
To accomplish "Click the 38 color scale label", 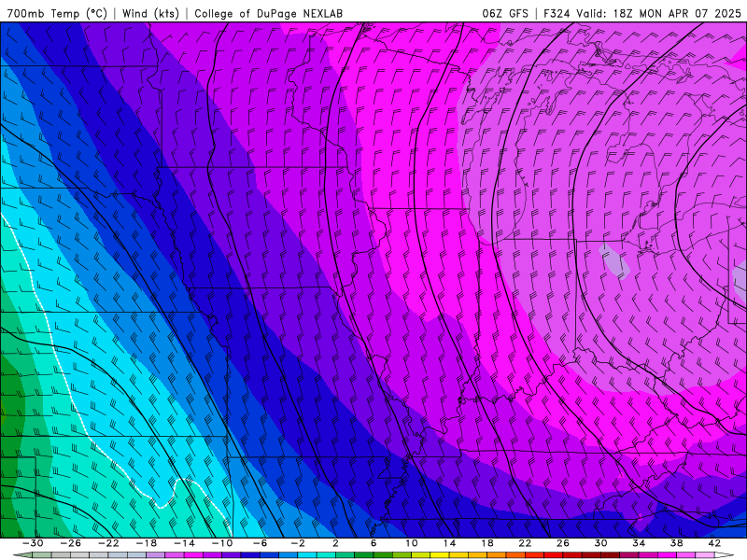I will [x=676, y=543].
